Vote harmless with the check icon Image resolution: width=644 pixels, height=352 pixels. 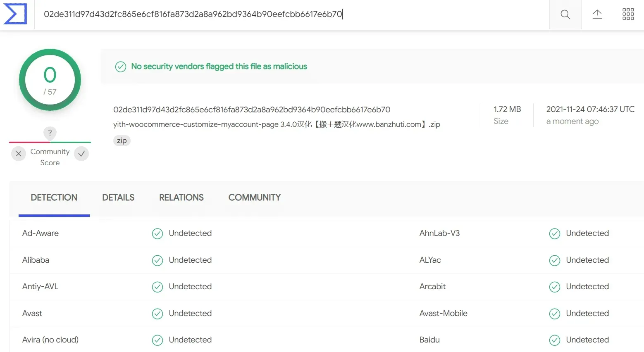pyautogui.click(x=81, y=154)
